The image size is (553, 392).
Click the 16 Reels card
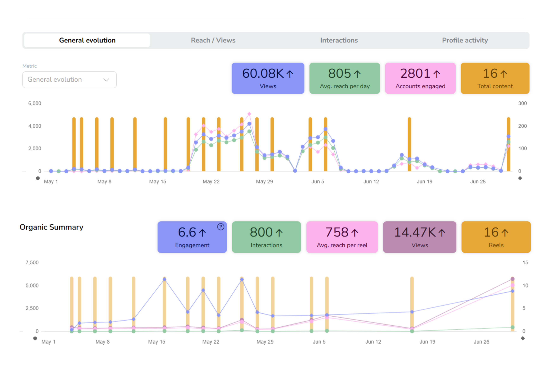click(496, 237)
